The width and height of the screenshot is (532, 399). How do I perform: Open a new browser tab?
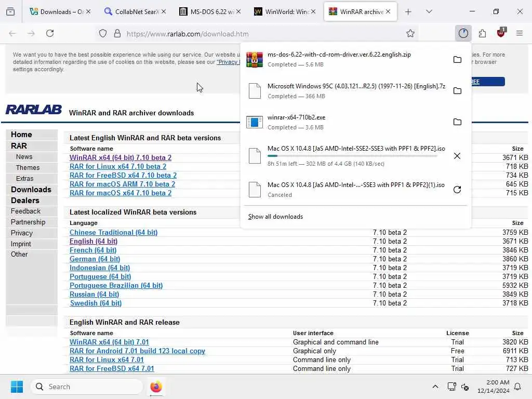408,12
